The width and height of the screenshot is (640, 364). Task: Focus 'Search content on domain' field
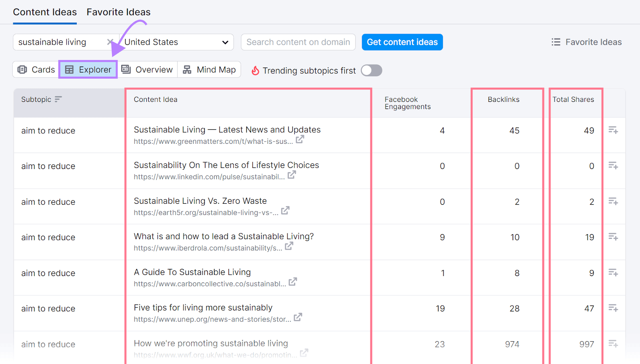pyautogui.click(x=298, y=42)
